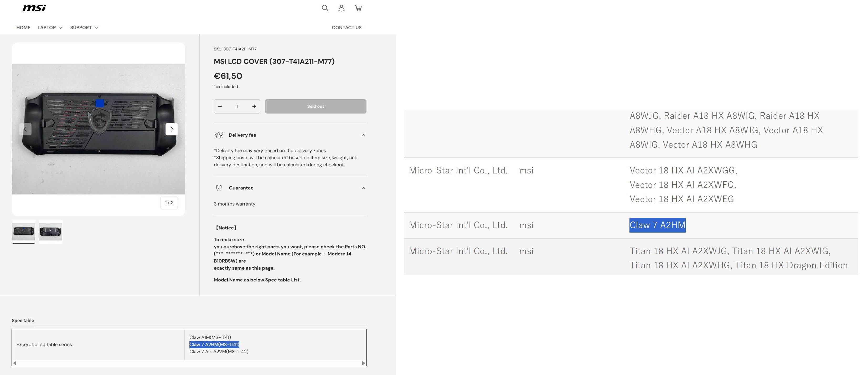The height and width of the screenshot is (375, 868).
Task: Click the product title 'MSI LCD COVER'
Action: coord(274,61)
